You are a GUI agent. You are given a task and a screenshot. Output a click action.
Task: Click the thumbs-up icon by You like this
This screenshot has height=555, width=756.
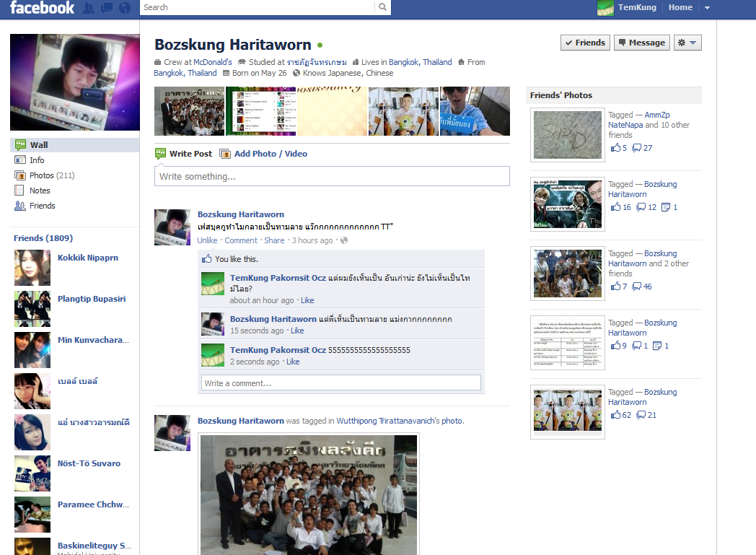206,259
